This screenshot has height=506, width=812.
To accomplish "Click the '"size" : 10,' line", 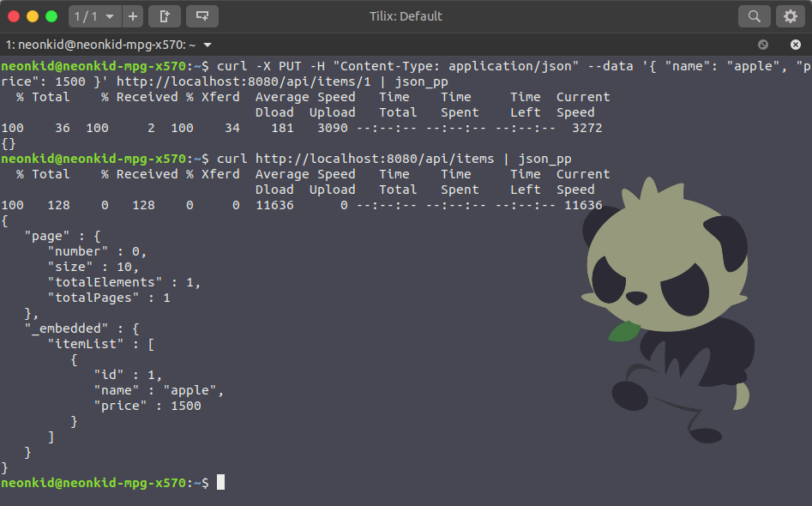I will tap(93, 267).
